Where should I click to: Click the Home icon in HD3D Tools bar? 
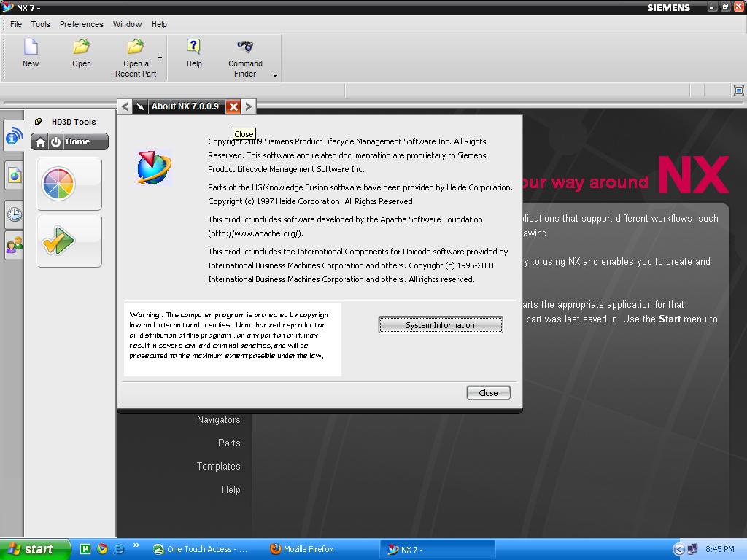click(41, 141)
